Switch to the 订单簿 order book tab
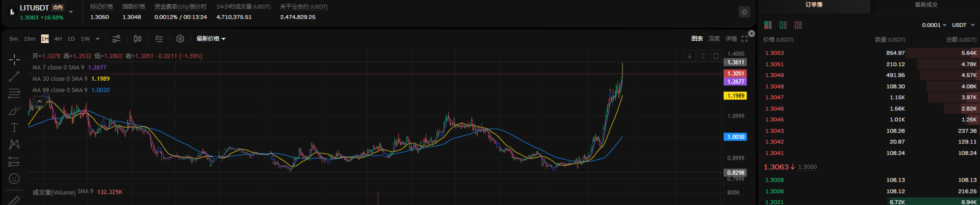 pyautogui.click(x=814, y=5)
